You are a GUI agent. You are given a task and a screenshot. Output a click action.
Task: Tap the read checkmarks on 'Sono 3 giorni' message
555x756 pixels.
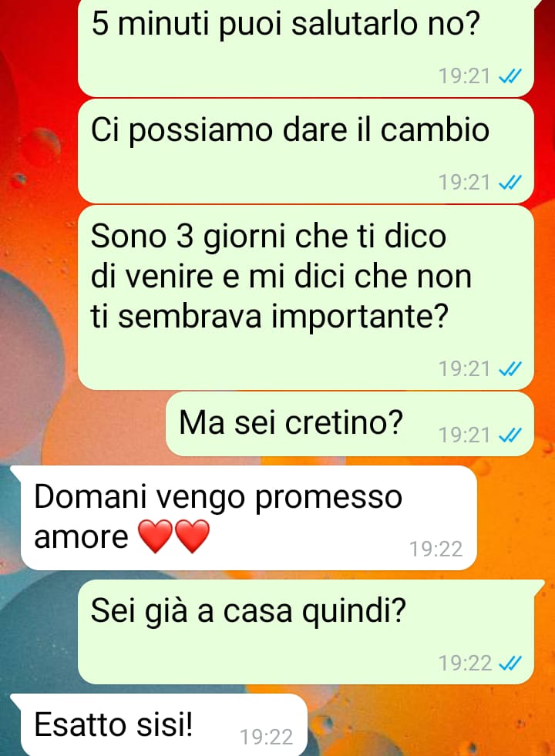coord(510,369)
